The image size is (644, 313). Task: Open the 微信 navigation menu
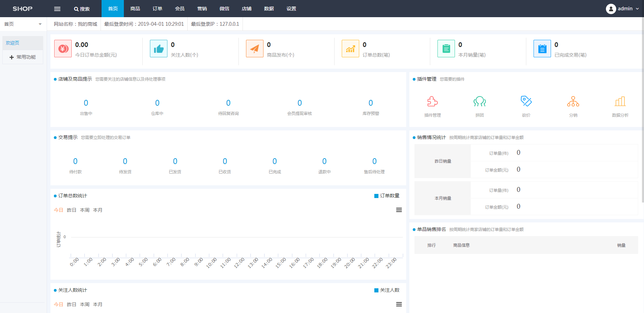(224, 9)
